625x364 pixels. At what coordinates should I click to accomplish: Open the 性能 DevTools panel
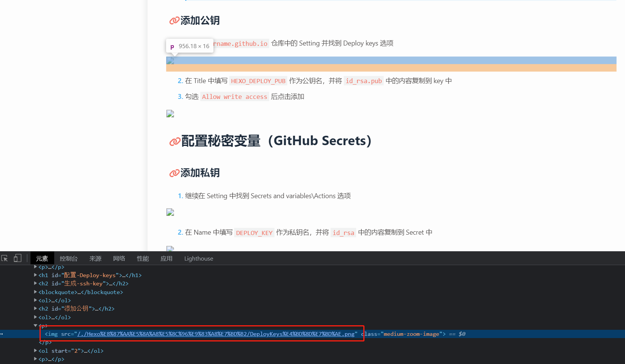143,258
